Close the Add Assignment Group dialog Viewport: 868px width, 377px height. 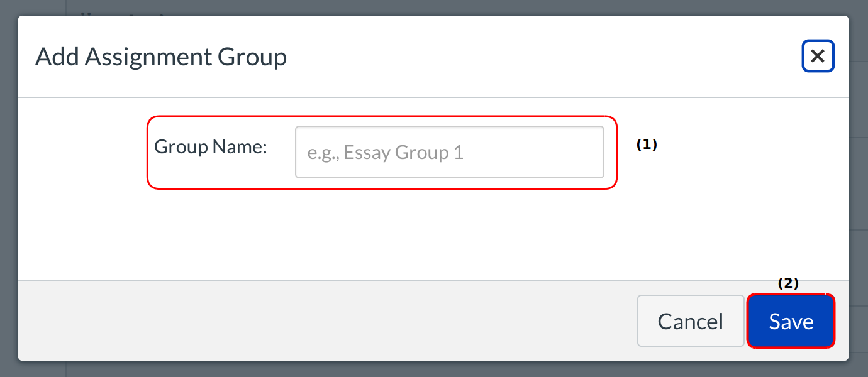click(818, 57)
